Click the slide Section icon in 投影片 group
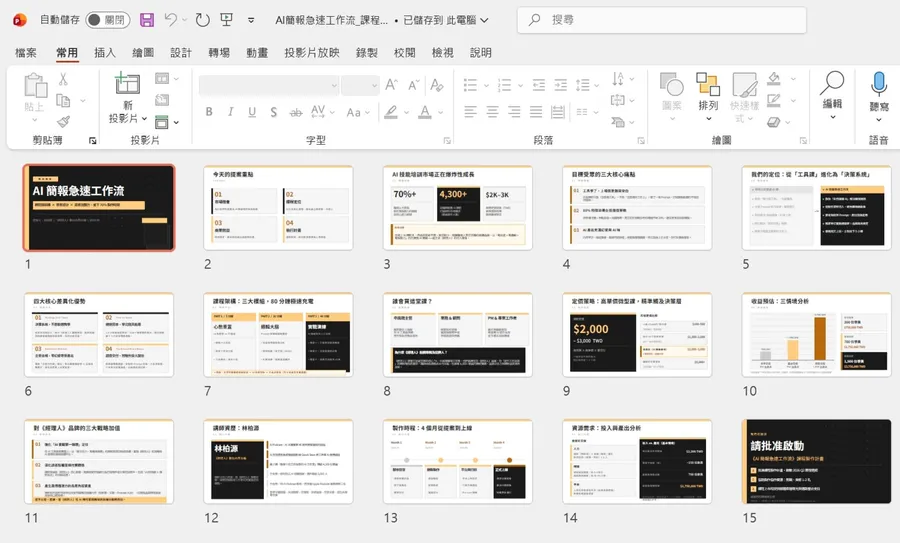The width and height of the screenshot is (900, 543). (x=163, y=122)
